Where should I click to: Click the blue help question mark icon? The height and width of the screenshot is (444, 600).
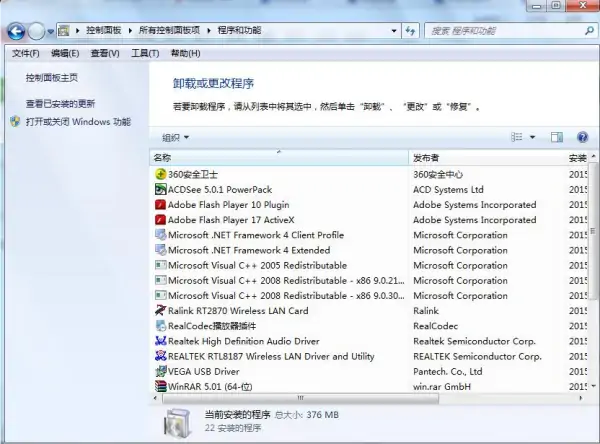(x=582, y=137)
